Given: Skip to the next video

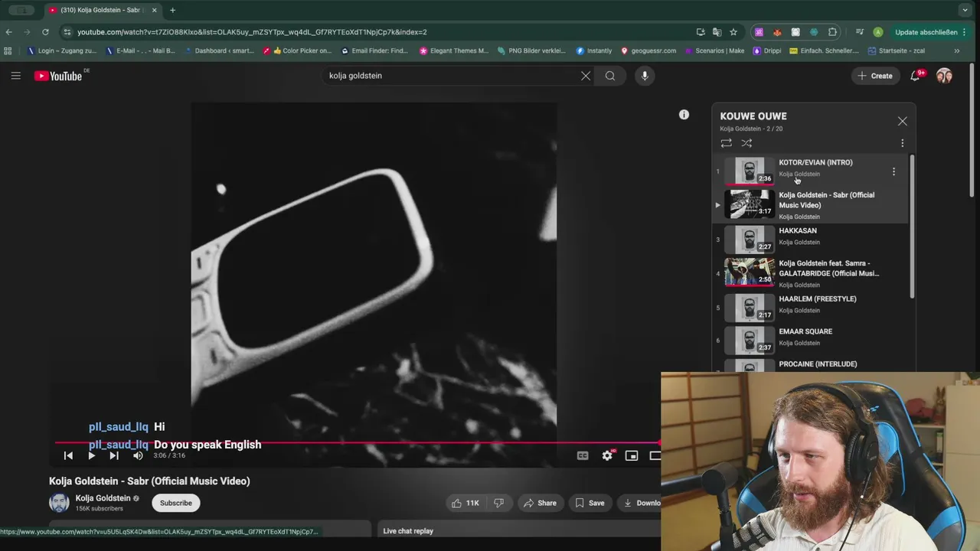Looking at the screenshot, I should tap(114, 455).
